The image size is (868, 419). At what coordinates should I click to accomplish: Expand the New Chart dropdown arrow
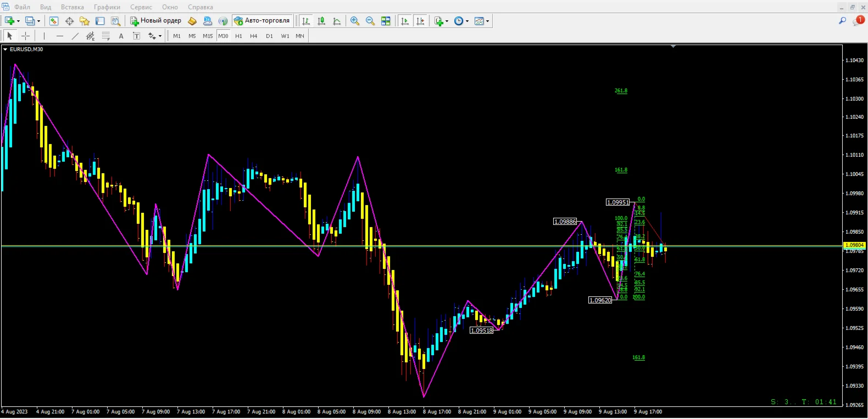tap(18, 21)
